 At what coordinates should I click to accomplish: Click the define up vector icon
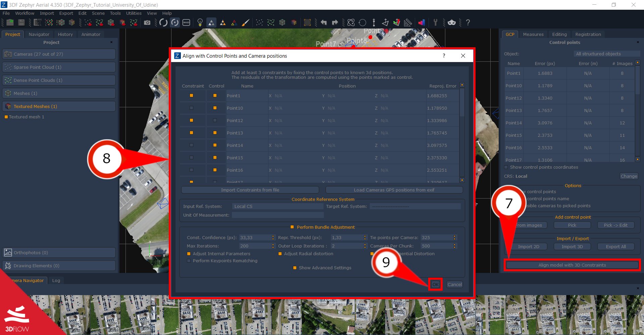point(374,22)
